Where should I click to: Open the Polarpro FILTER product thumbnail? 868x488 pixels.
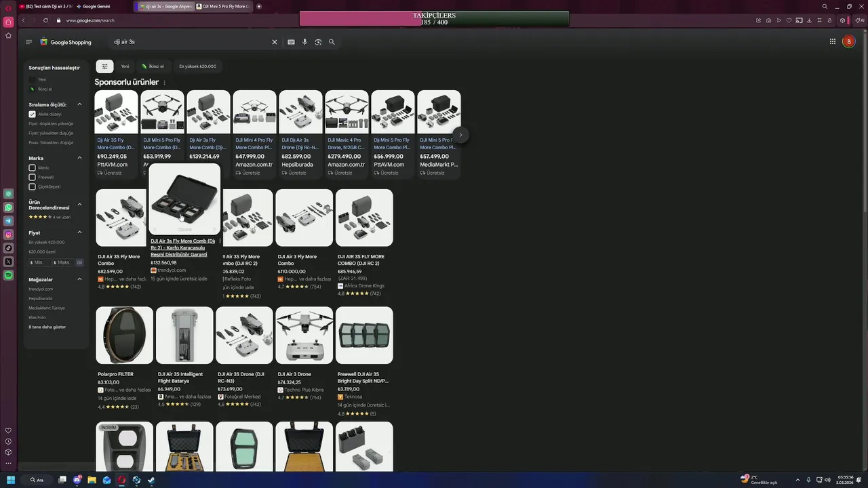pyautogui.click(x=125, y=335)
